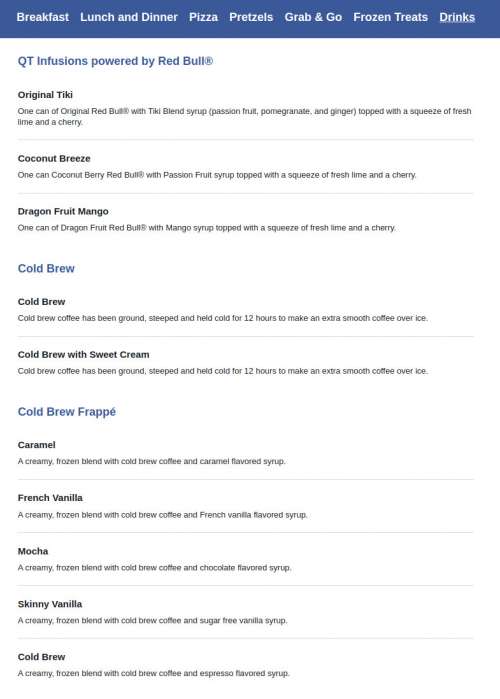
Task: Select the Dragon Fruit Mango item
Action: 63,212
